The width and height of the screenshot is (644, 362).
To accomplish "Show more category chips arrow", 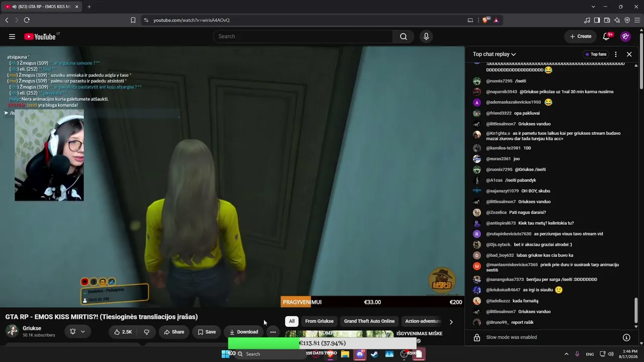I will click(x=451, y=322).
